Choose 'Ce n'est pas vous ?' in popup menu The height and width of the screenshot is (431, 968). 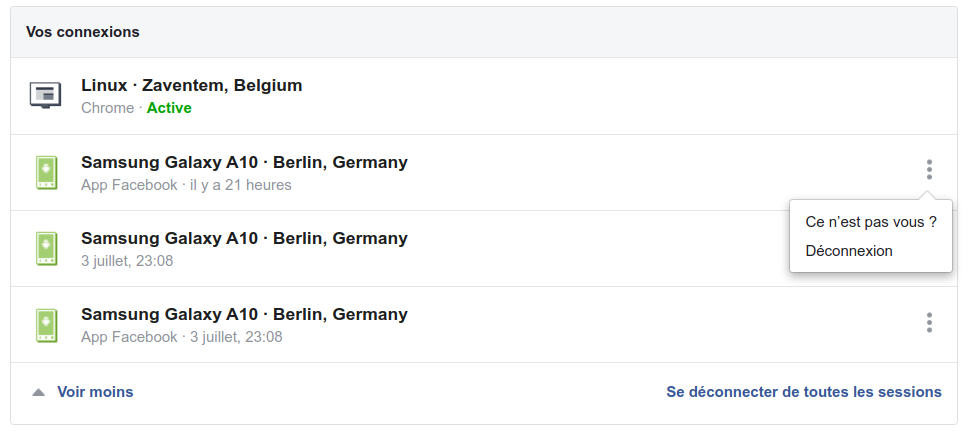tap(870, 222)
